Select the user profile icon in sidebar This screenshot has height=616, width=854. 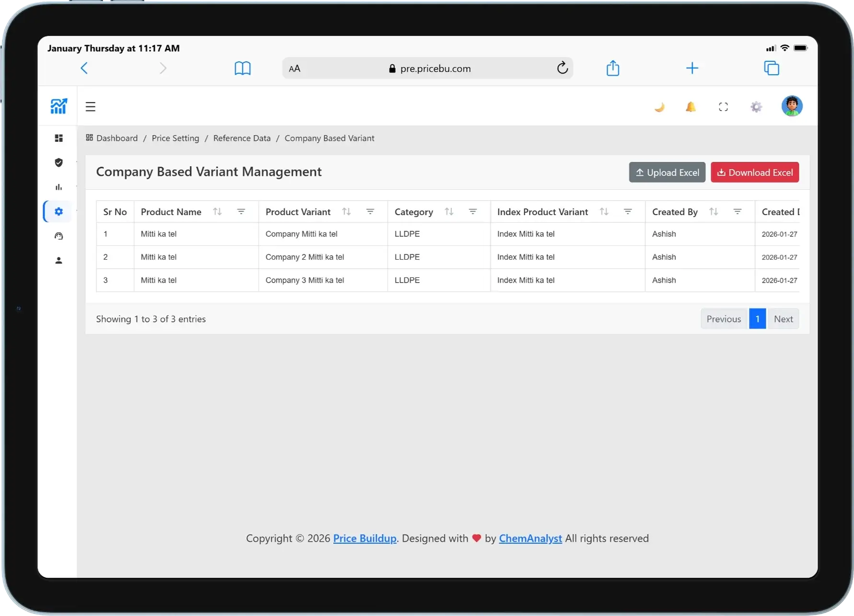tap(58, 260)
